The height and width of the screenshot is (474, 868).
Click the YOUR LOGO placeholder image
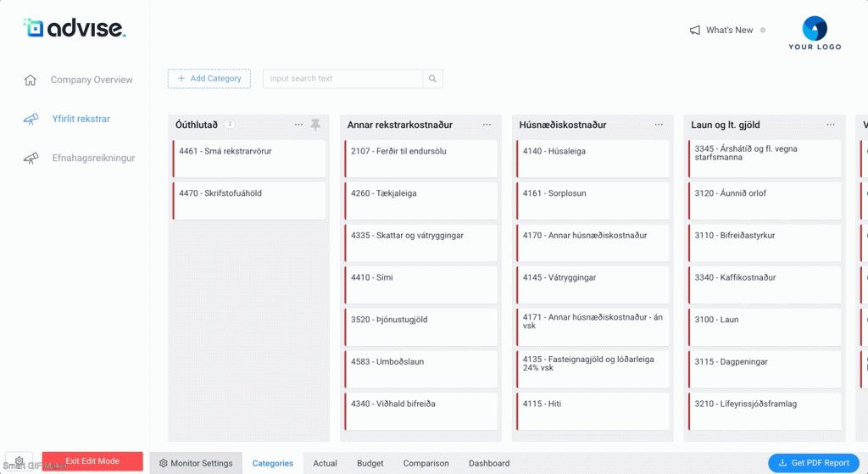coord(814,33)
